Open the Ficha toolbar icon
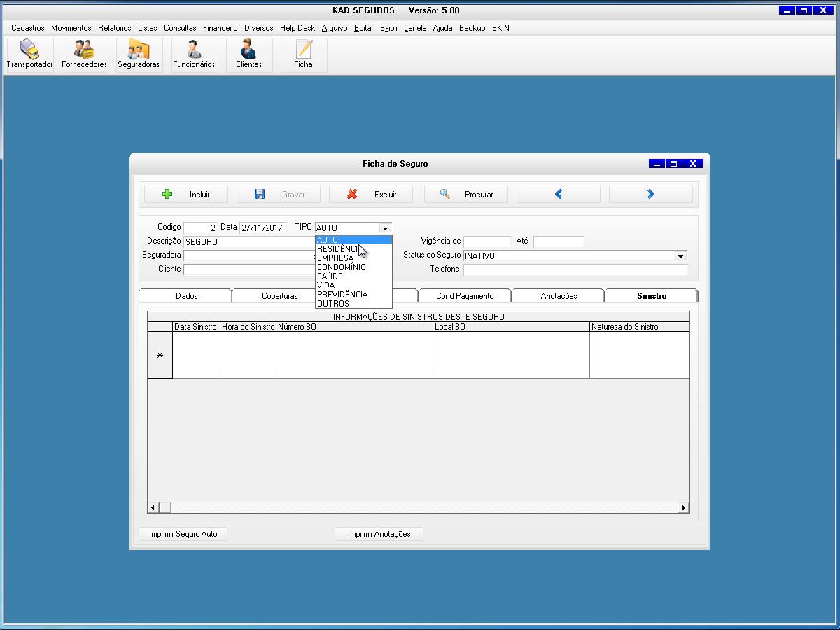This screenshot has height=630, width=840. [303, 55]
